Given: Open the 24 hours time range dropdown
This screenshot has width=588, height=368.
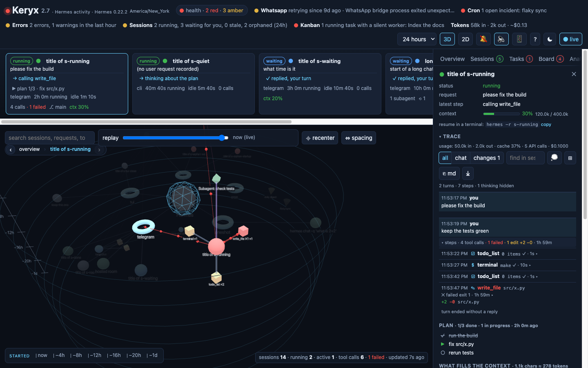Looking at the screenshot, I should [417, 39].
